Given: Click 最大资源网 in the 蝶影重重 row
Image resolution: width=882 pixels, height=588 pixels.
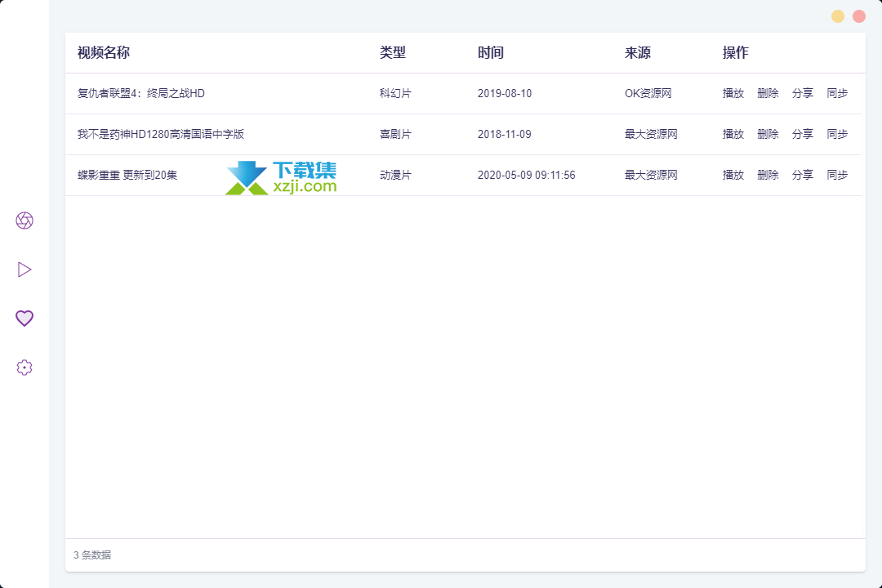Looking at the screenshot, I should tap(651, 175).
